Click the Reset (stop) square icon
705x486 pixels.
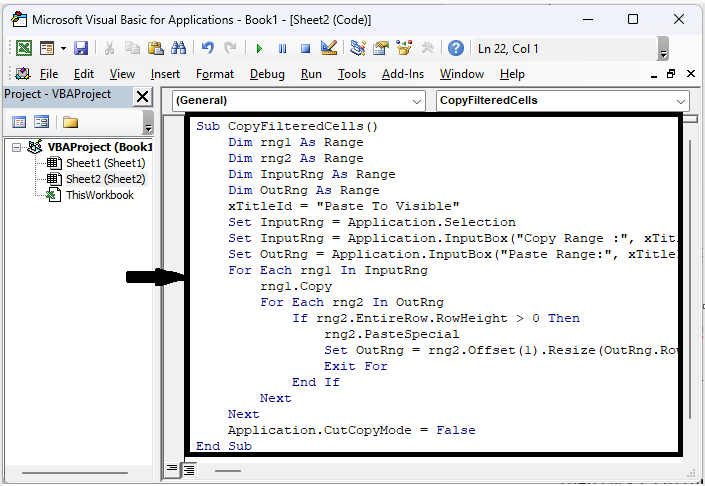coord(304,48)
